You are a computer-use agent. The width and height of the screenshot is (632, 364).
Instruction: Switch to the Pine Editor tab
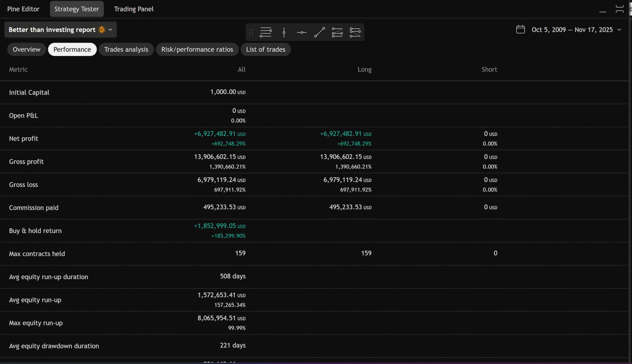[23, 9]
